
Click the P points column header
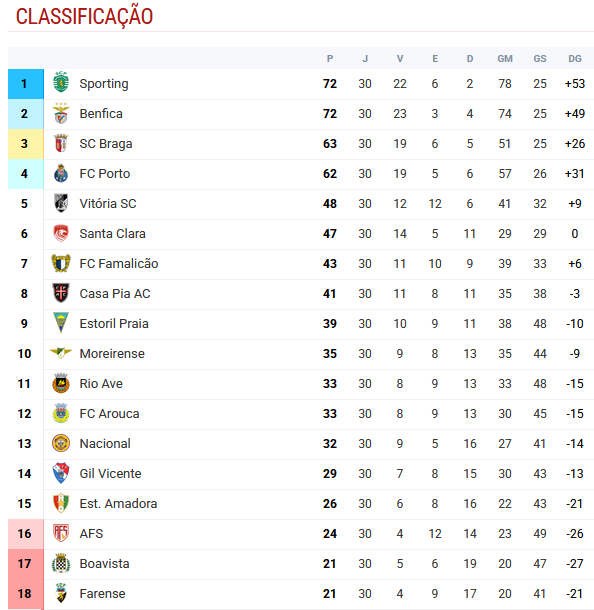pyautogui.click(x=330, y=59)
